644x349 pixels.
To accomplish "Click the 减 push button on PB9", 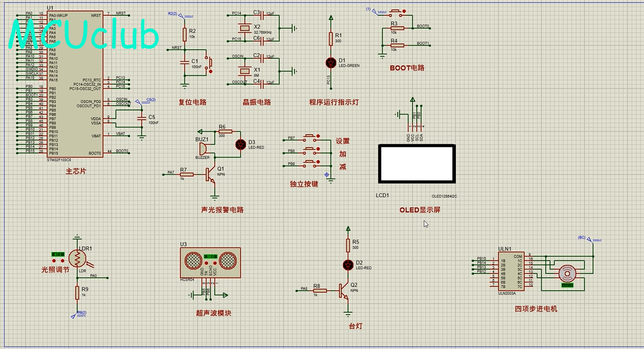I will pos(311,163).
